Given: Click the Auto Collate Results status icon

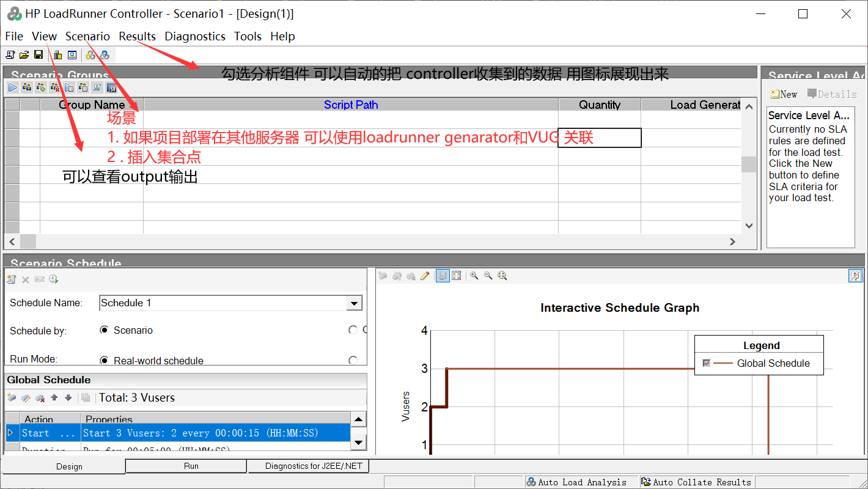Looking at the screenshot, I should 646,482.
